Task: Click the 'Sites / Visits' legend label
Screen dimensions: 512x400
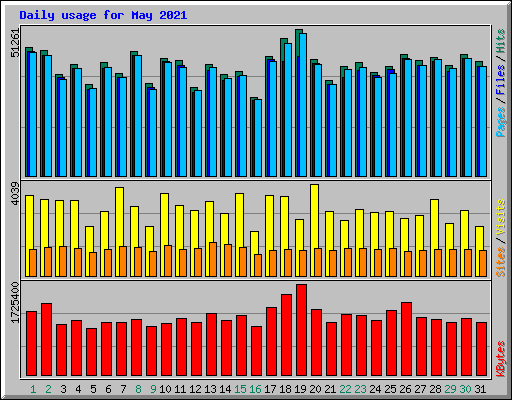Action: pyautogui.click(x=501, y=238)
